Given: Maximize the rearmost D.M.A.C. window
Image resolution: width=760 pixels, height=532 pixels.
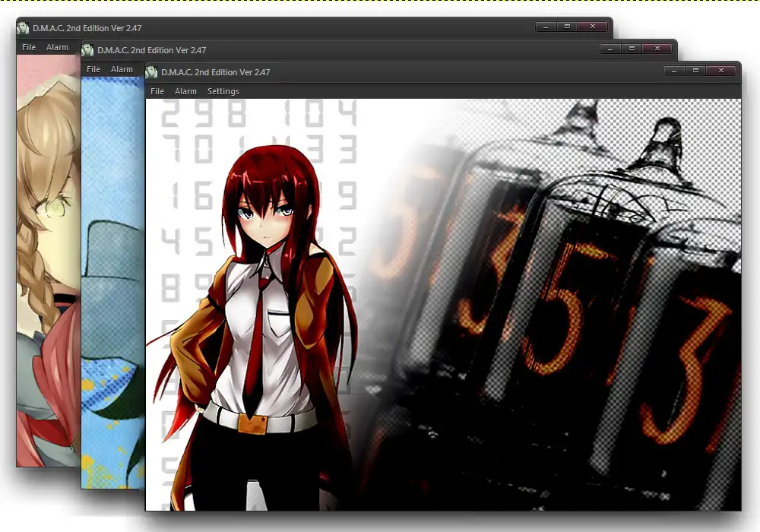Looking at the screenshot, I should click(x=567, y=27).
